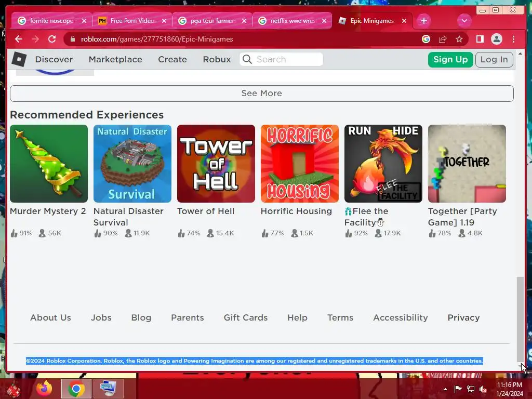The width and height of the screenshot is (532, 399).
Task: Open the Parents footer link
Action: [187, 317]
